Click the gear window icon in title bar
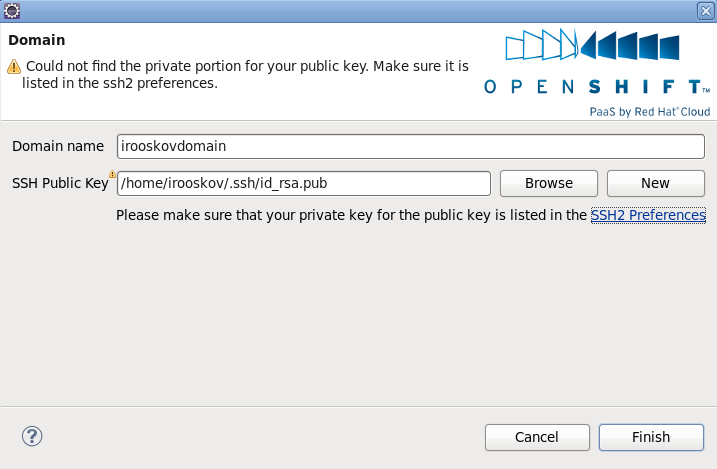Viewport: 717px width, 469px height. click(11, 11)
